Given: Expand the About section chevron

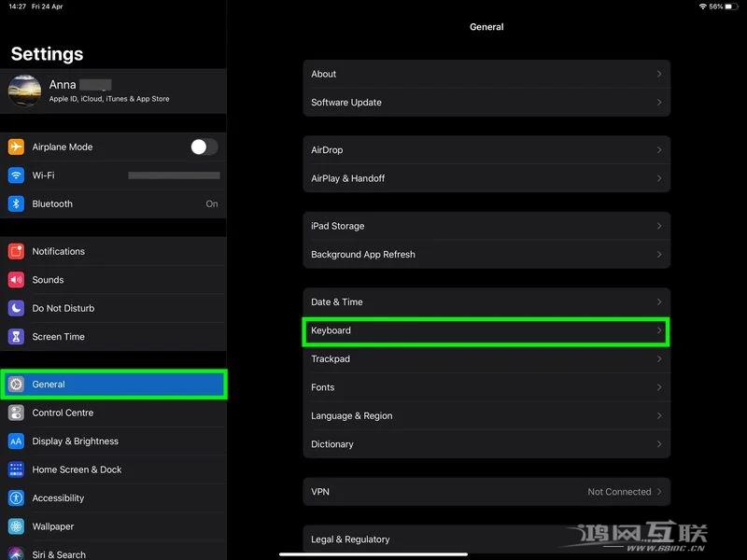Looking at the screenshot, I should 660,74.
